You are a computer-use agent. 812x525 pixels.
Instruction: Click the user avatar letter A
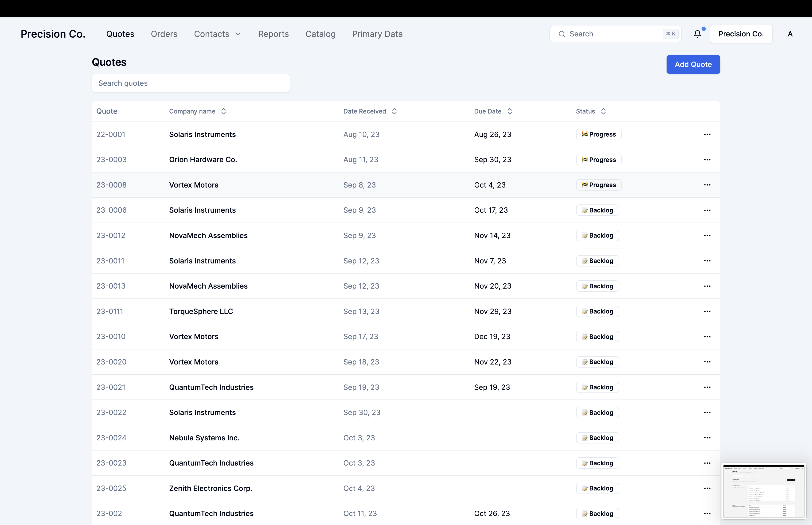click(x=790, y=34)
